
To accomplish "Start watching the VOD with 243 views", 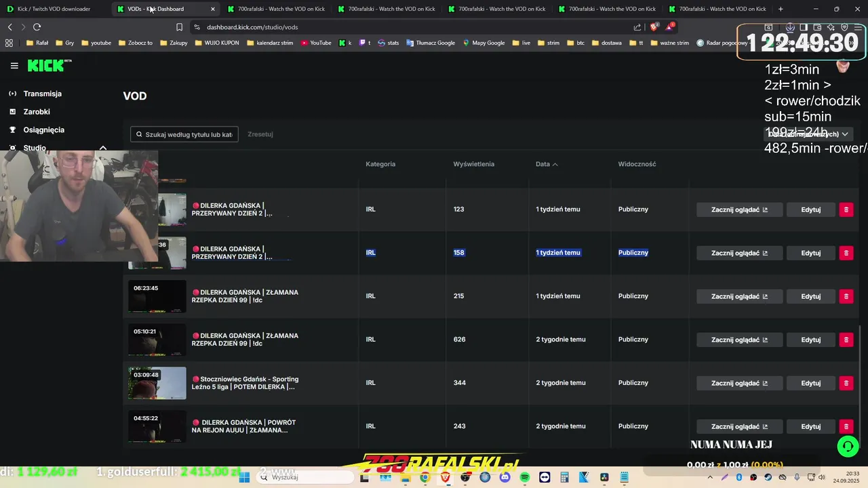I will point(739,426).
